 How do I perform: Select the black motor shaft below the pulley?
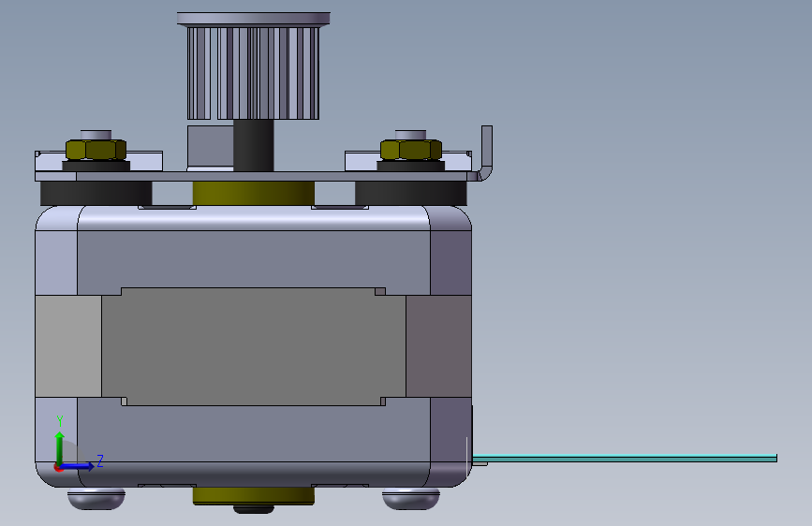(x=253, y=145)
